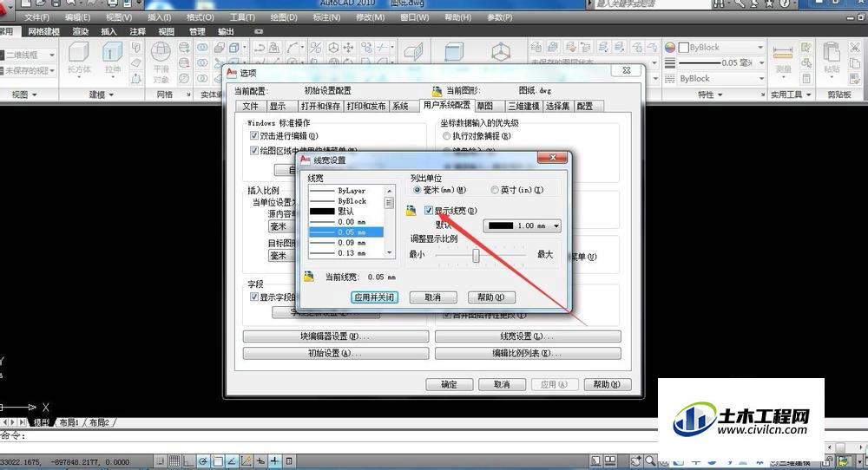868x470 pixels.
Task: Click the Paste (粘贴) clipboard icon
Action: (831, 53)
